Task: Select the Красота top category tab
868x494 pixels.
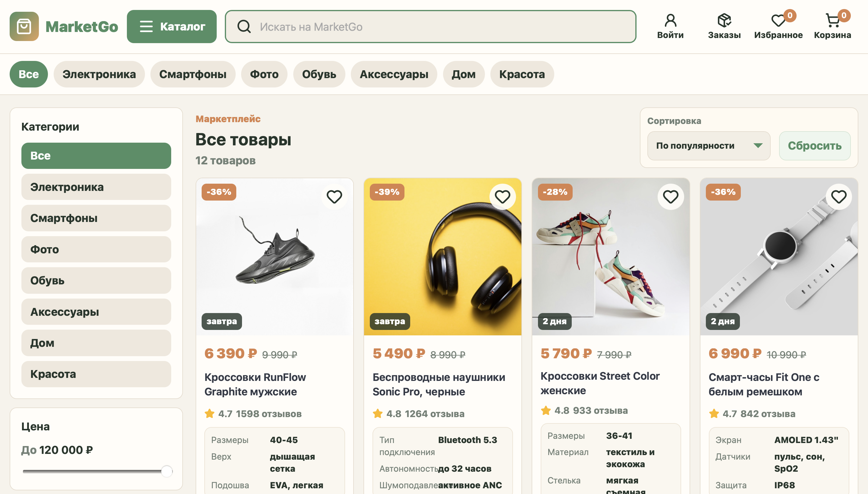Action: tap(522, 74)
